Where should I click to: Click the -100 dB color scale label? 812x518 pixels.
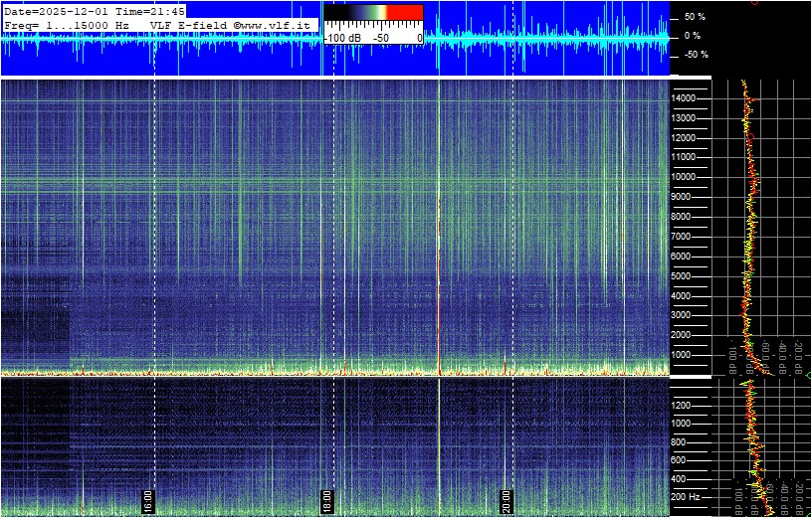[x=342, y=38]
